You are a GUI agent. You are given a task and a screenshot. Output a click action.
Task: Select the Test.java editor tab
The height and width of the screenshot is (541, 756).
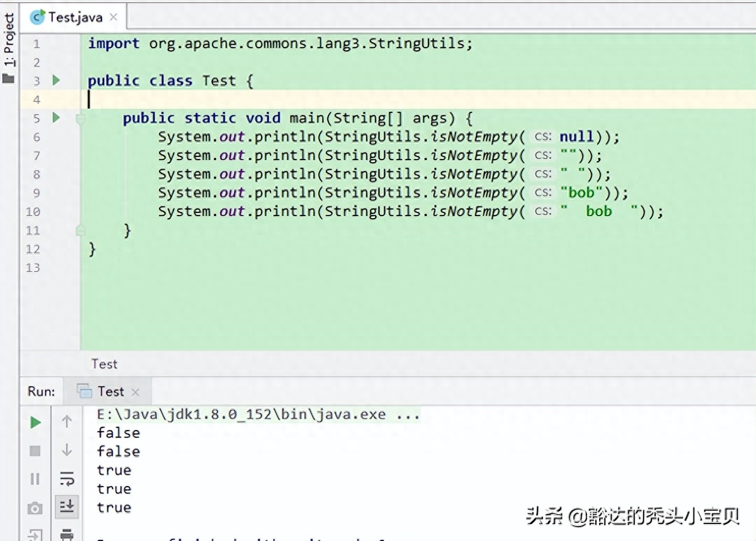[x=75, y=18]
